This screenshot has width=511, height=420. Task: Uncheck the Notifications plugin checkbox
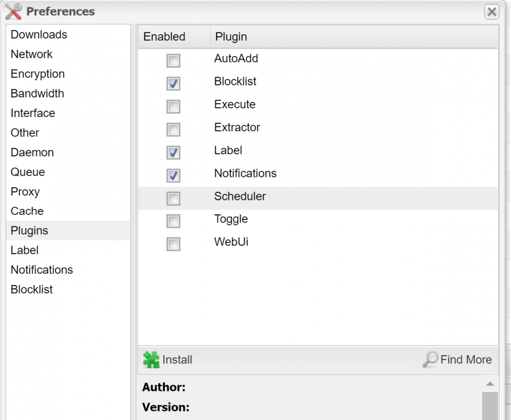pyautogui.click(x=173, y=175)
